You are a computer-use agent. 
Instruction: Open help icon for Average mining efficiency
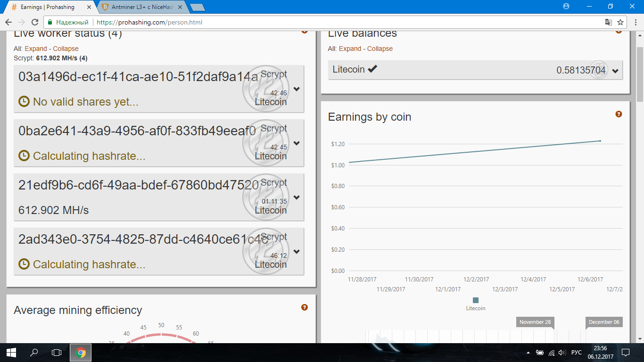point(305,307)
